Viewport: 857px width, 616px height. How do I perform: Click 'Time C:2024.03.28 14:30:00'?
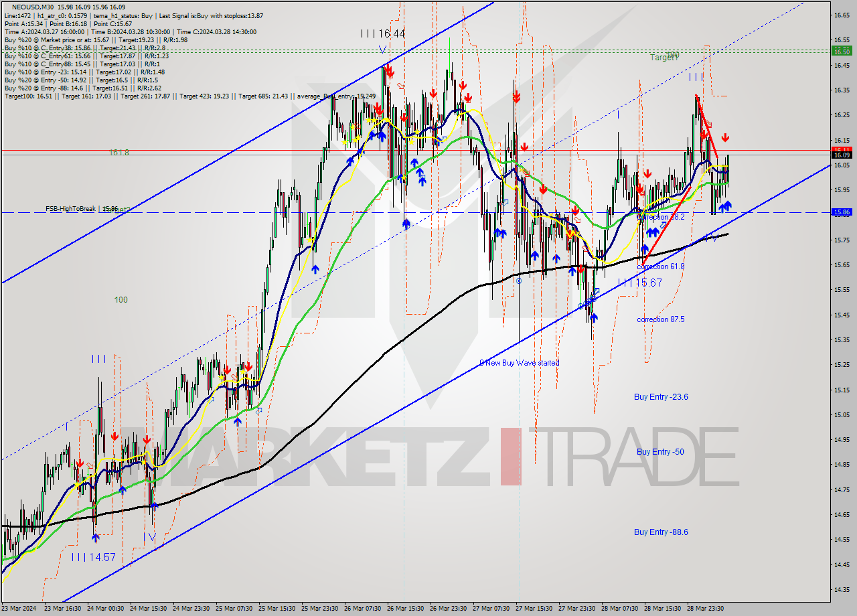click(x=218, y=31)
